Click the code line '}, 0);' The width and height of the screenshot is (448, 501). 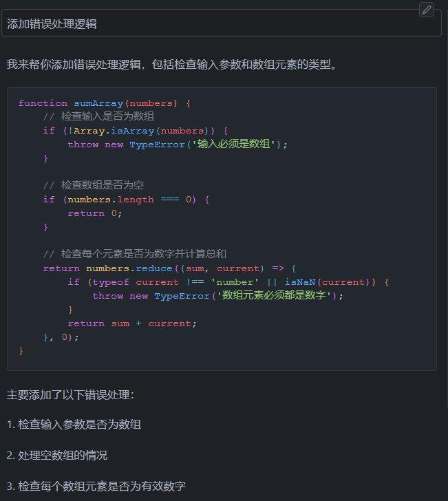coord(61,337)
